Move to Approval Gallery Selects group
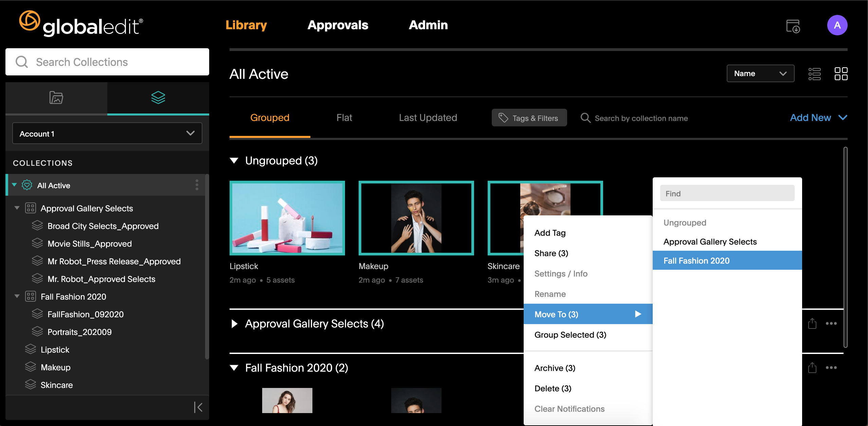 click(727, 242)
